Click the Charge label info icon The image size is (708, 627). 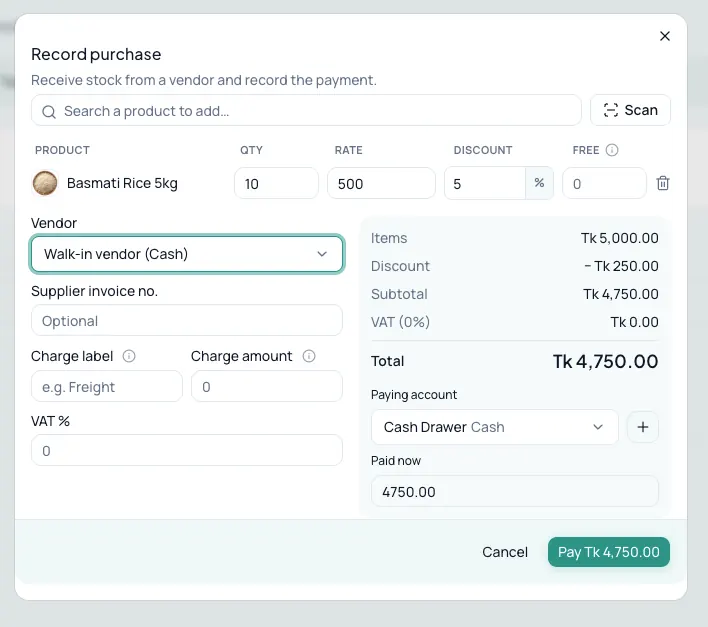point(129,356)
